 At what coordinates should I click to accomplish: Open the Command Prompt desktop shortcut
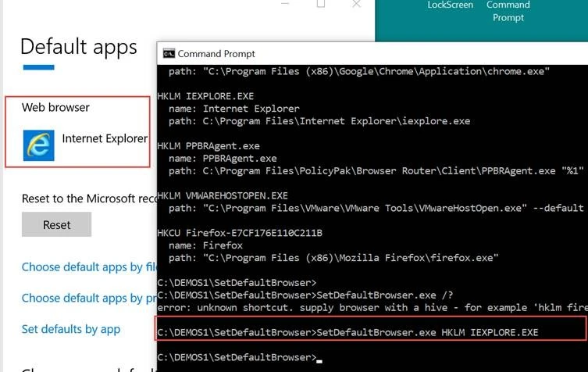tap(508, 11)
